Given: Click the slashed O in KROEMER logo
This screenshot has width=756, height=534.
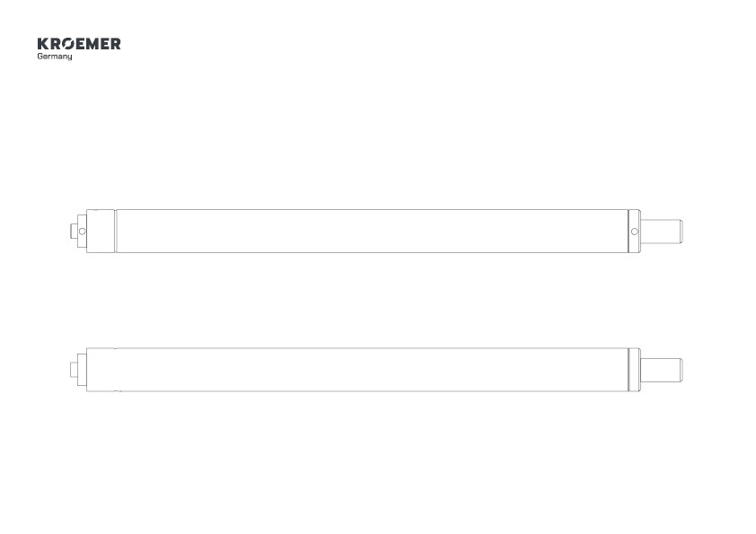Looking at the screenshot, I should (69, 44).
